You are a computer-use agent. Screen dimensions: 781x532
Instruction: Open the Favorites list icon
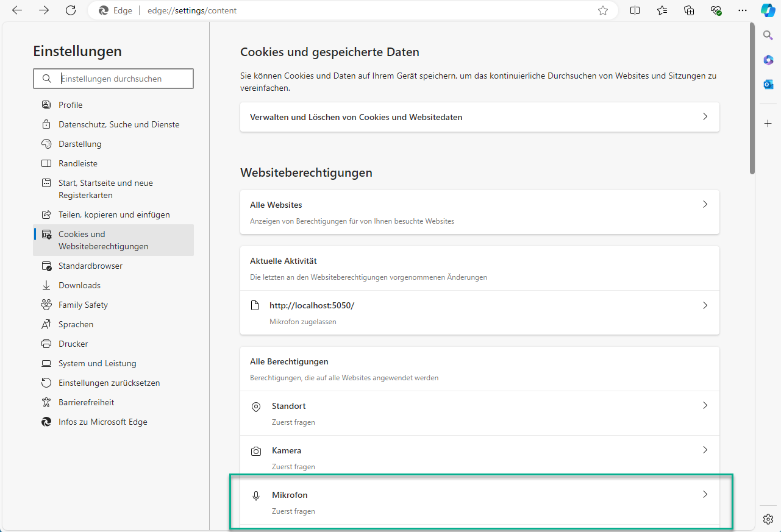[662, 10]
